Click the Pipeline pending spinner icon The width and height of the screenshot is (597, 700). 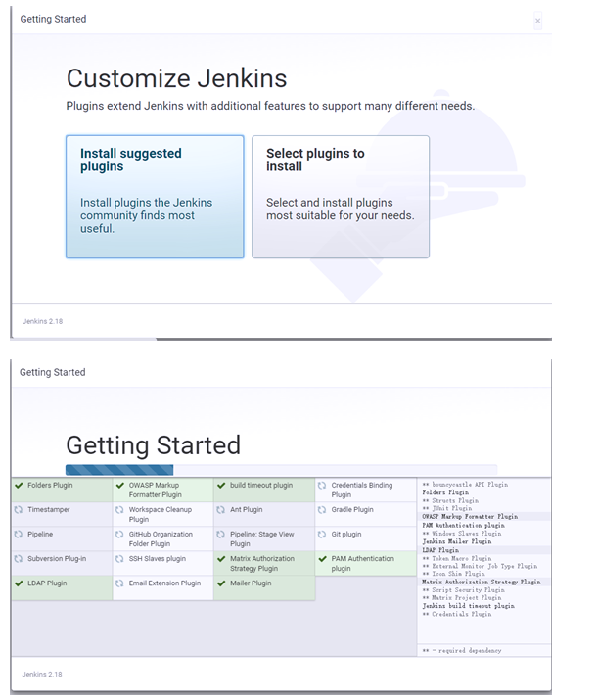19,535
